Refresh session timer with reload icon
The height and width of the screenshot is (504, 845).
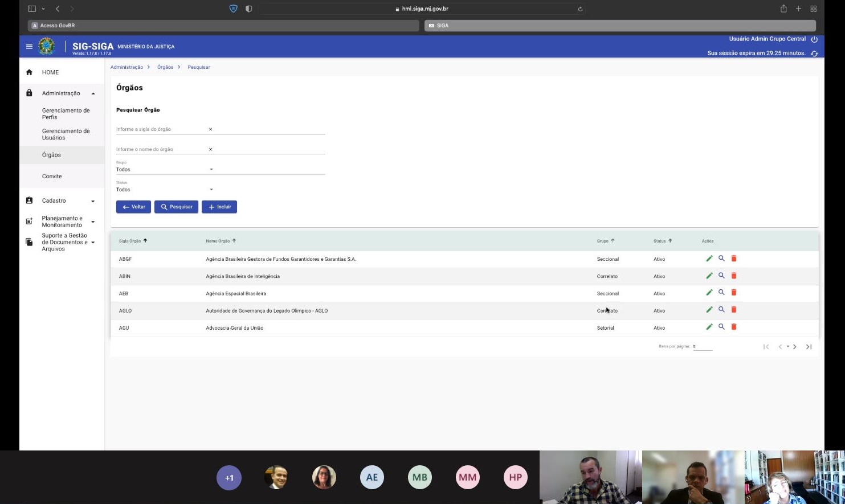814,54
